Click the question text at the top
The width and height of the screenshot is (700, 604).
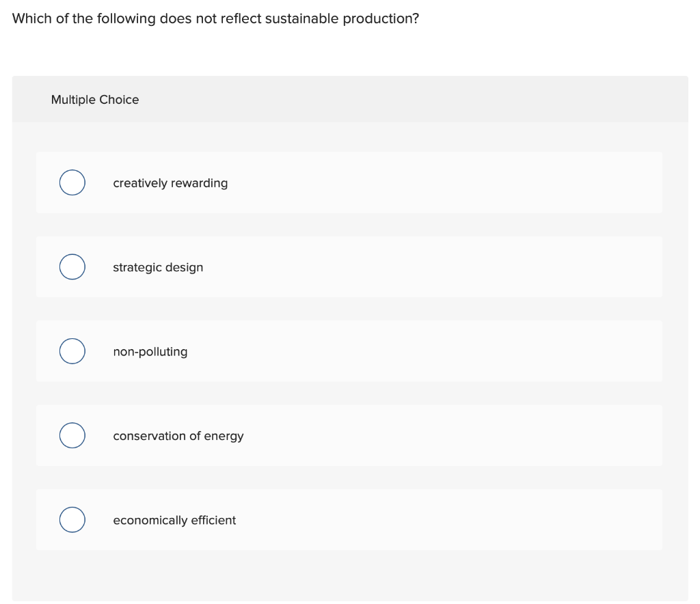216,18
